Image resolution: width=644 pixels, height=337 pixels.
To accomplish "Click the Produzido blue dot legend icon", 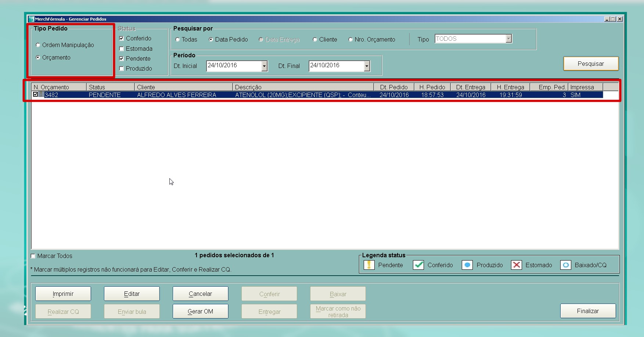I will [x=467, y=265].
